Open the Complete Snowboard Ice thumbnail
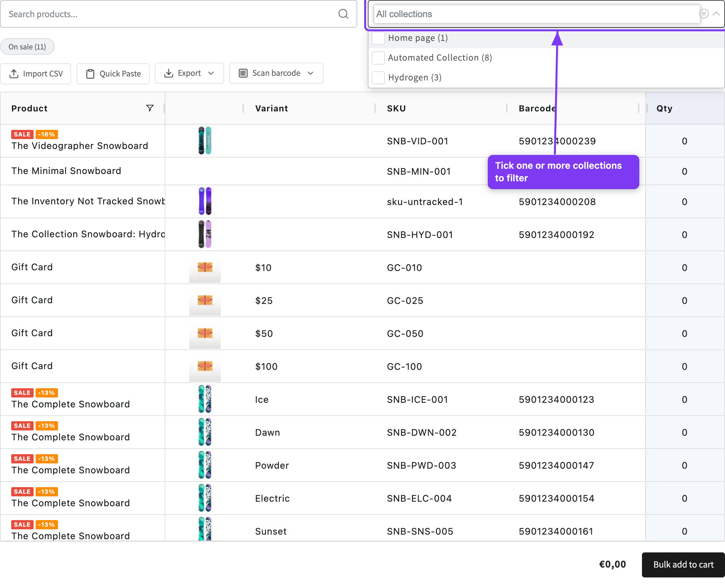This screenshot has height=588, width=725. point(205,399)
